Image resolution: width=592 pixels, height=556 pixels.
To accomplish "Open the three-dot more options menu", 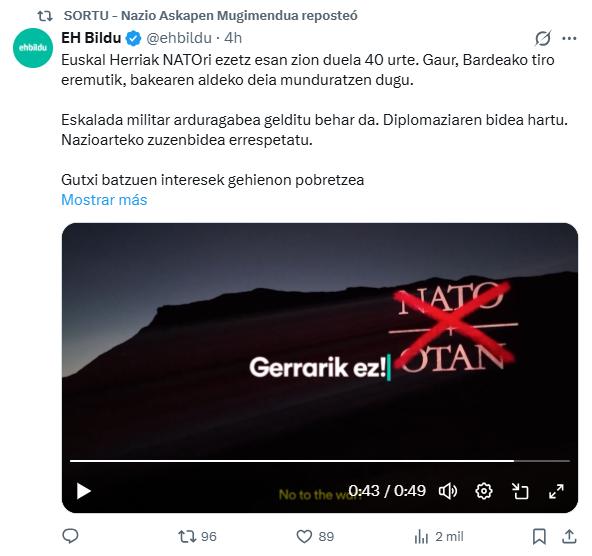I will (569, 38).
